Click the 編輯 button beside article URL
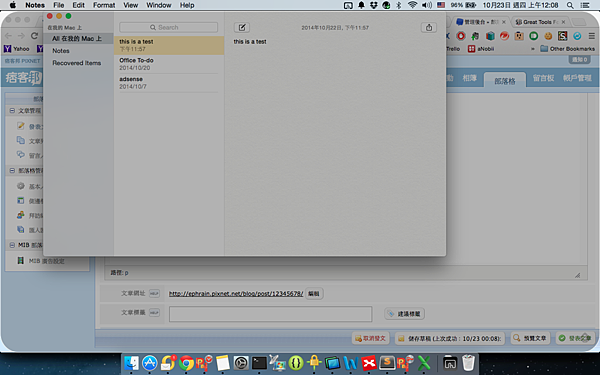 click(x=314, y=293)
